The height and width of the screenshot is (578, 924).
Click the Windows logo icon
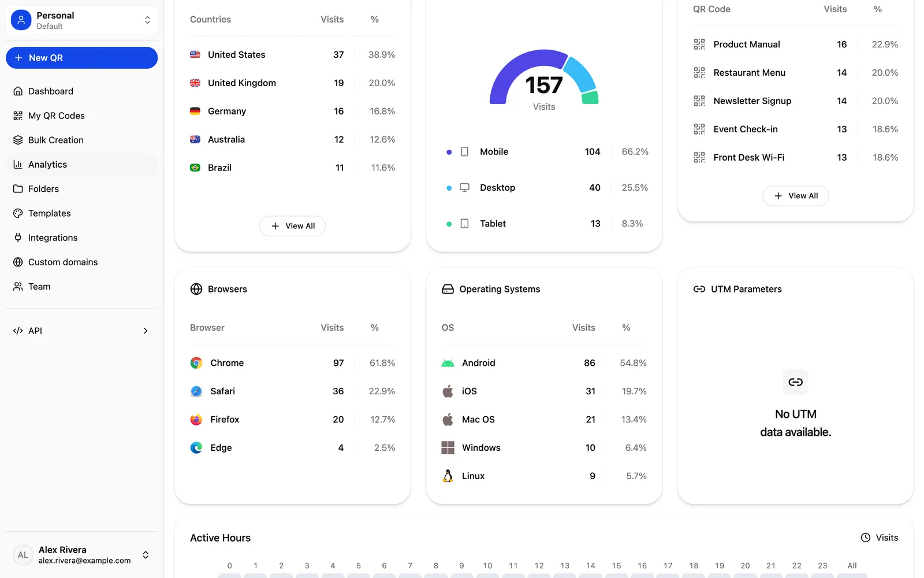tap(448, 447)
